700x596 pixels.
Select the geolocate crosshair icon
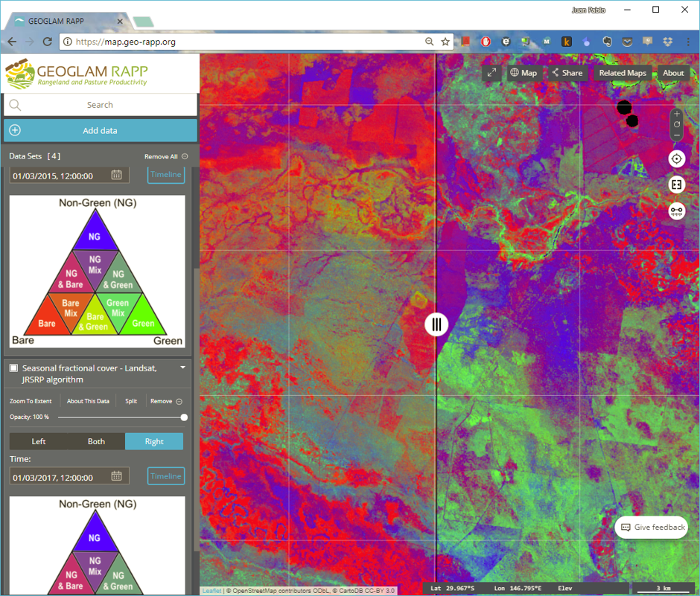coord(676,158)
